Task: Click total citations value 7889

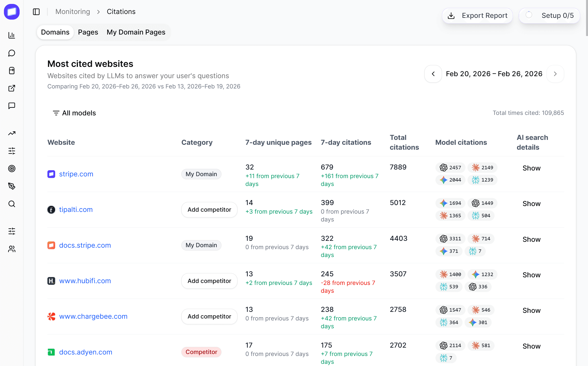Action: pos(398,167)
